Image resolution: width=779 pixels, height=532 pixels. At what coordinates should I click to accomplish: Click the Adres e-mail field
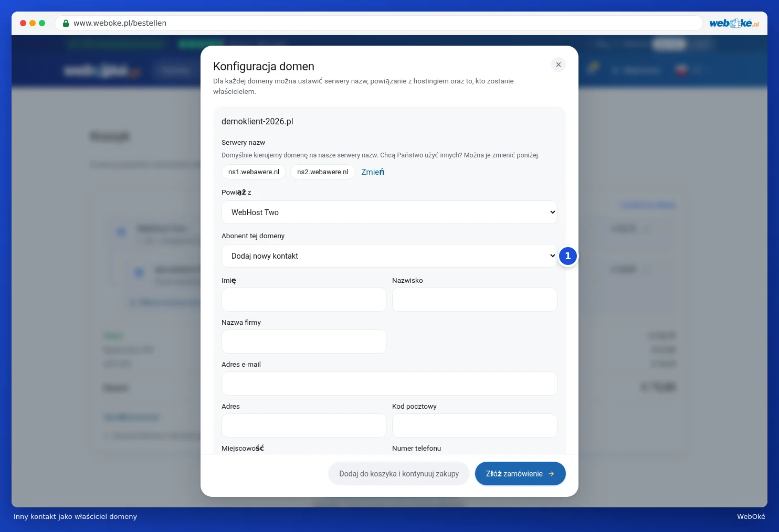point(389,384)
